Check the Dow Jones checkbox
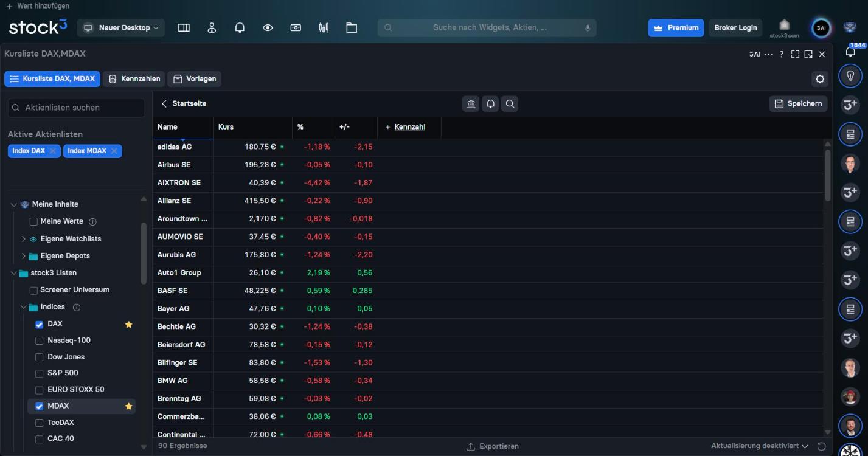The height and width of the screenshot is (456, 868). coord(40,358)
